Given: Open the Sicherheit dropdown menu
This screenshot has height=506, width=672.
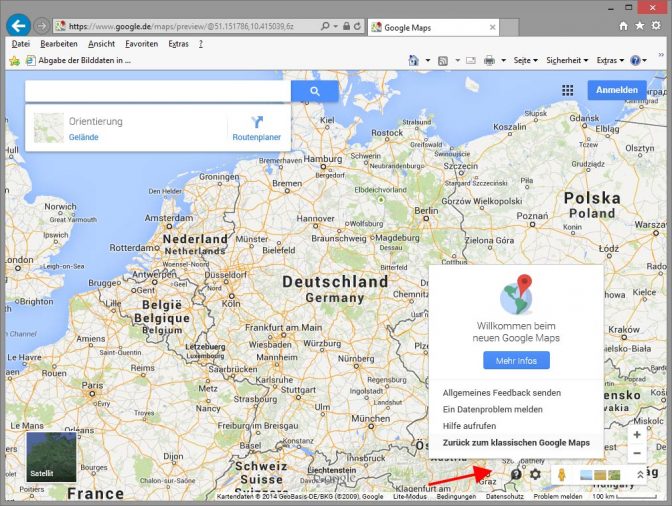Looking at the screenshot, I should (567, 60).
